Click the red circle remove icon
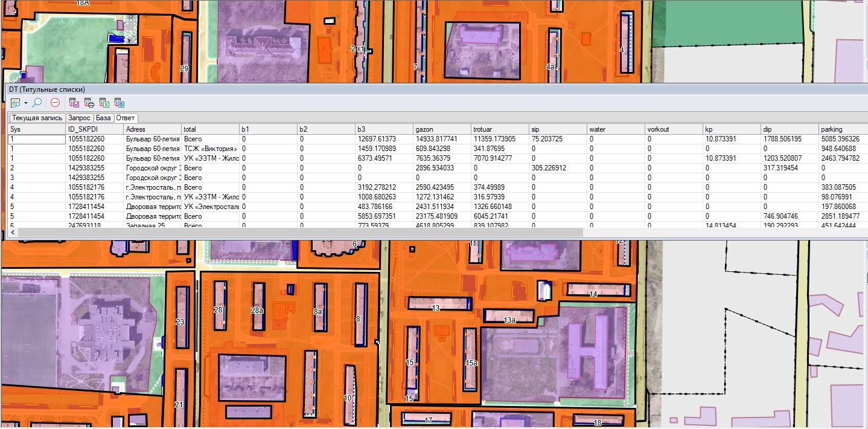 (x=55, y=103)
